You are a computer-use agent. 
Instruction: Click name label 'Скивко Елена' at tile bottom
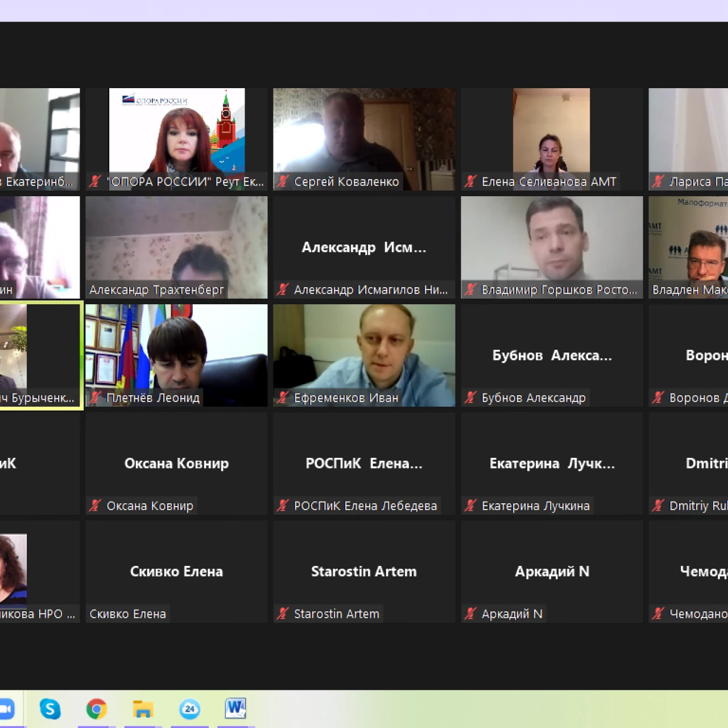click(128, 614)
